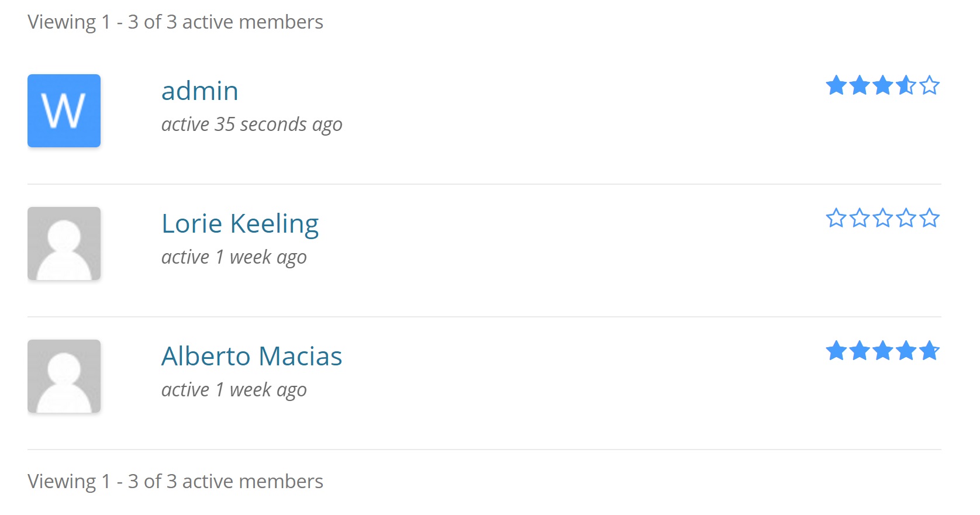The width and height of the screenshot is (980, 515).
Task: Click the admin blue W avatar
Action: [x=64, y=110]
